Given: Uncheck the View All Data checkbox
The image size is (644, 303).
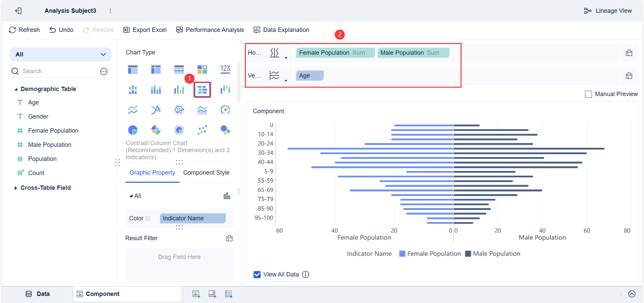Looking at the screenshot, I should point(257,274).
